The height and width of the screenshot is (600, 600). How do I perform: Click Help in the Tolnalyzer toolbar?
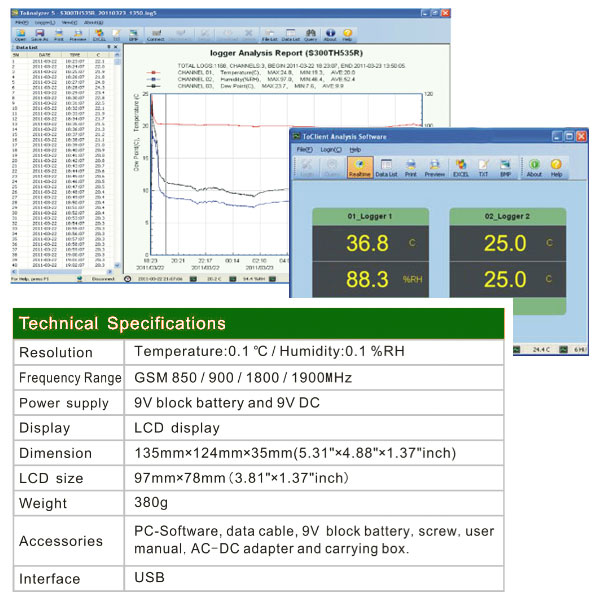pyautogui.click(x=347, y=35)
